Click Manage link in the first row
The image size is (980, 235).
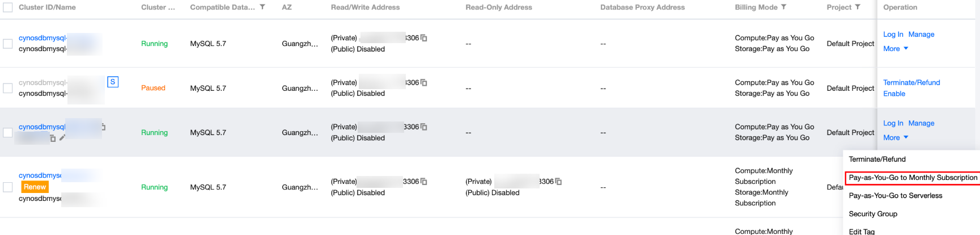point(921,35)
